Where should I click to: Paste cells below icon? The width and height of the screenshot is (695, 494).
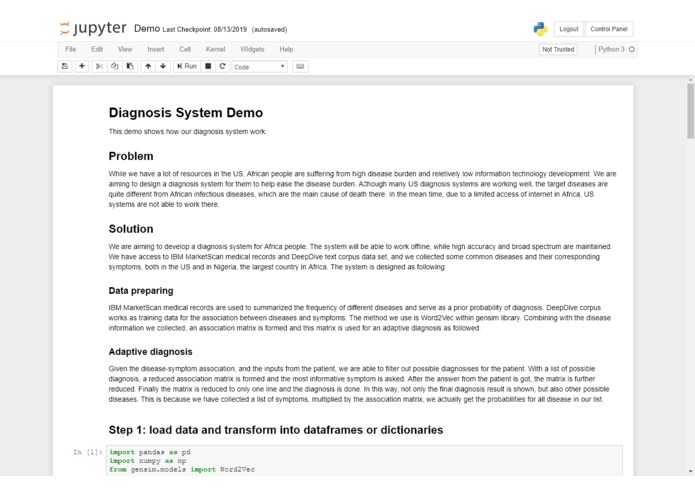130,66
